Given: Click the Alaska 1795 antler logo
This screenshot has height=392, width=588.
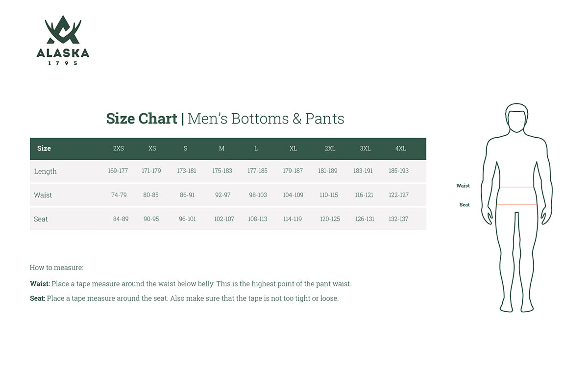Looking at the screenshot, I should (x=63, y=40).
